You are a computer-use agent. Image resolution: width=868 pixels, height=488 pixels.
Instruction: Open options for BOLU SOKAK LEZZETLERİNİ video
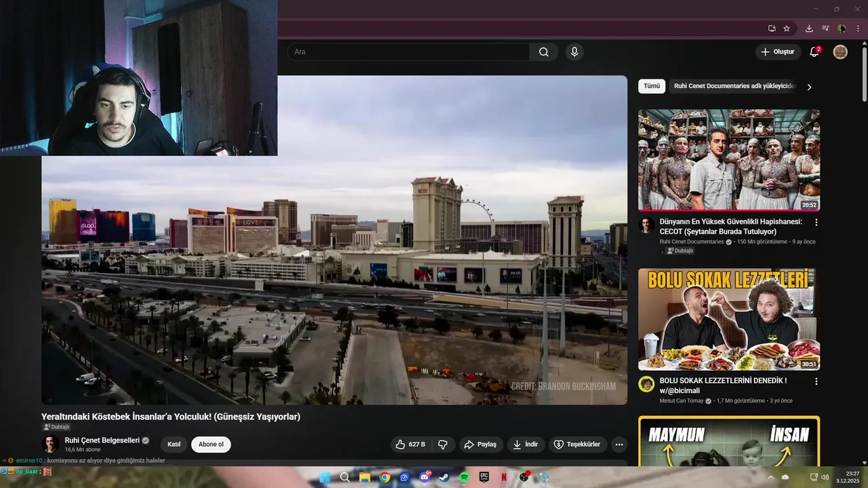[816, 382]
